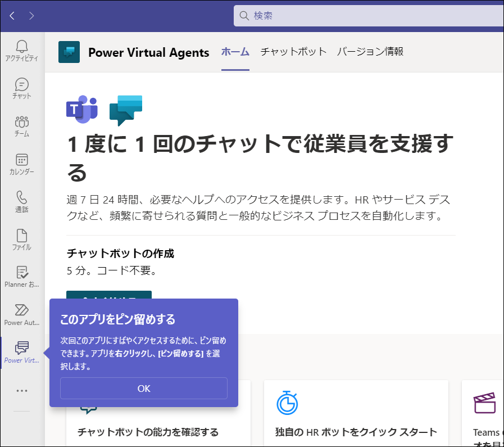Select the ホーム tab
The height and width of the screenshot is (447, 504).
pyautogui.click(x=235, y=52)
